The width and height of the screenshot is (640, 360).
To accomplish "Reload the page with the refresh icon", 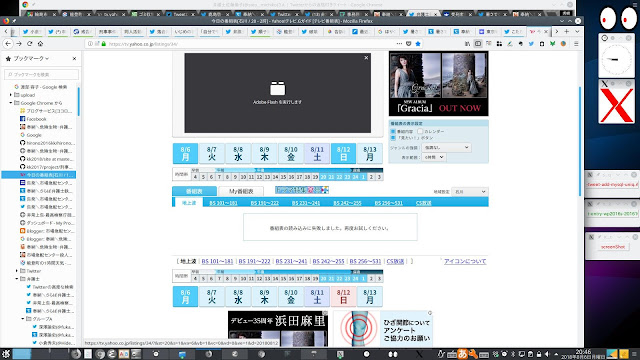I will tap(29, 44).
